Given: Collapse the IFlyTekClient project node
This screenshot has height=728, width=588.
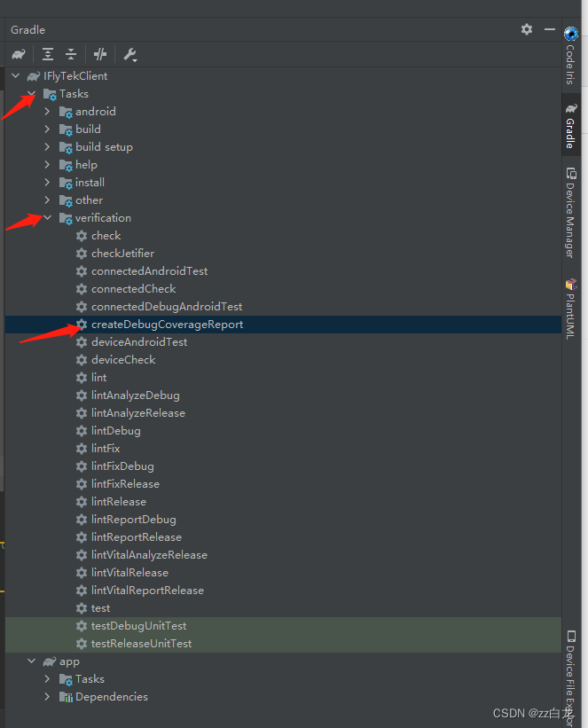Looking at the screenshot, I should [x=16, y=75].
